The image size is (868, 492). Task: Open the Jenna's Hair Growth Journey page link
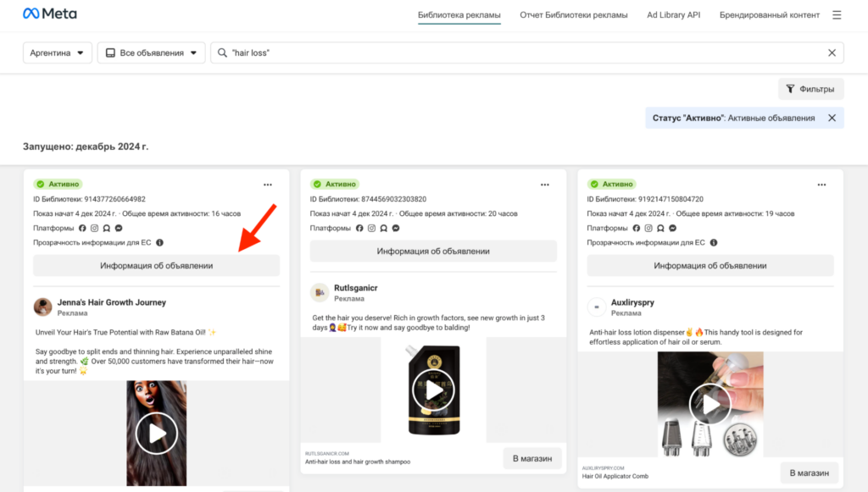click(111, 302)
